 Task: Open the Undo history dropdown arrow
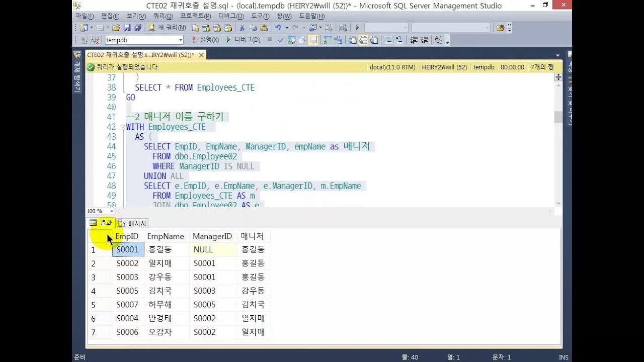coord(287,28)
